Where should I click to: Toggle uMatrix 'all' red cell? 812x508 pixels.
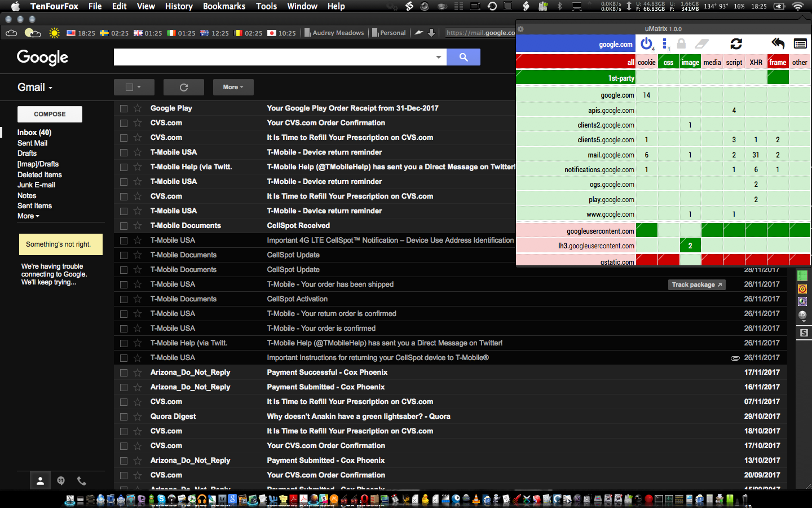coord(576,62)
